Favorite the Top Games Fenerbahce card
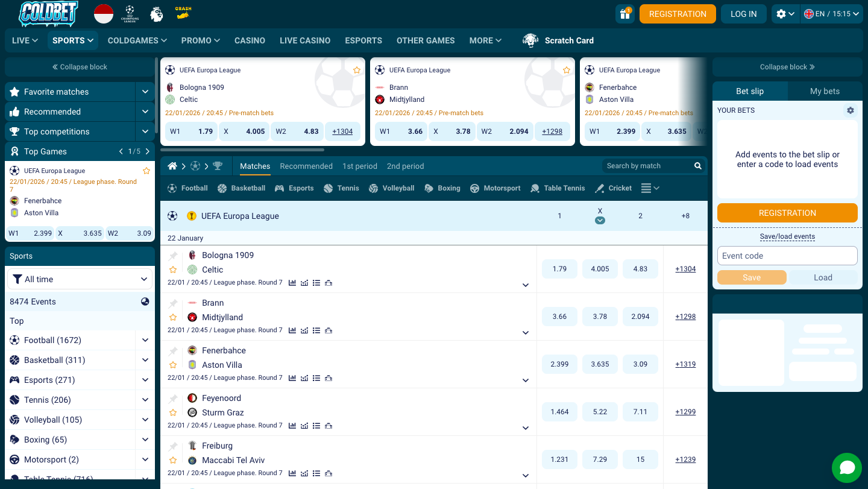This screenshot has height=489, width=868. pos(146,171)
